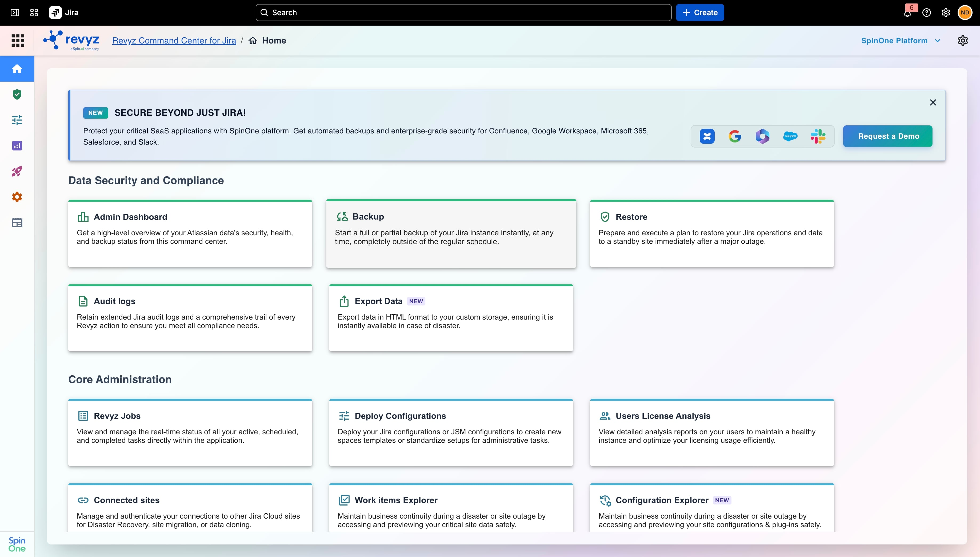Click the Restore shield icon
Viewport: 980px width, 557px height.
pos(605,217)
